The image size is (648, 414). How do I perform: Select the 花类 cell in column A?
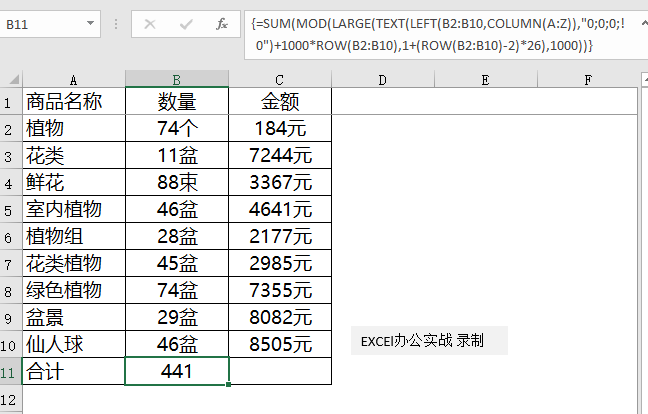(74, 155)
